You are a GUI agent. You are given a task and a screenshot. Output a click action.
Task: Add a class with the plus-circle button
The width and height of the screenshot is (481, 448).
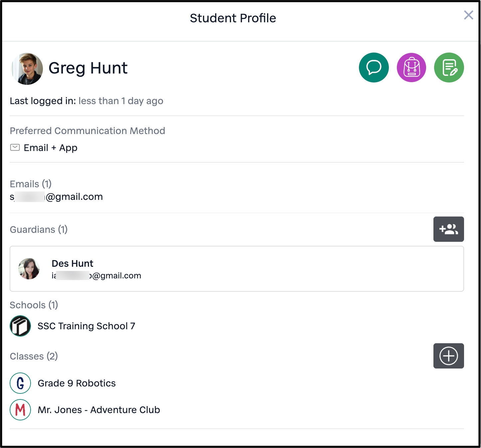[449, 356]
